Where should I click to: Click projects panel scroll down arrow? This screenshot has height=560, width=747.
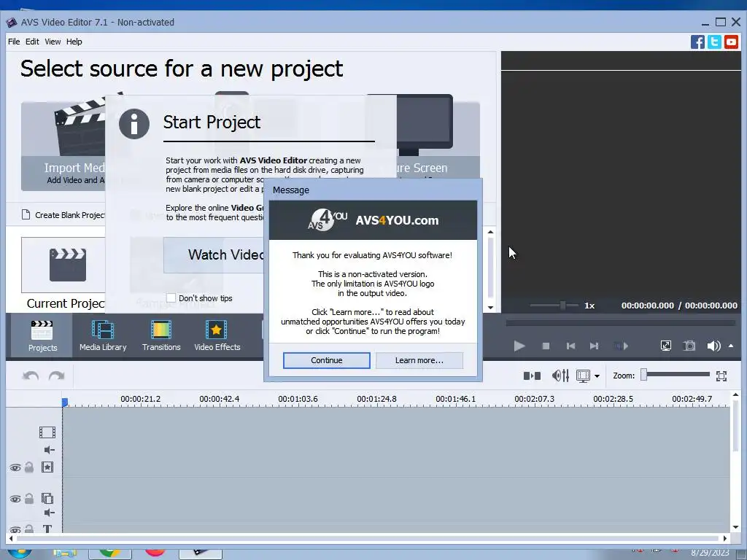[x=491, y=308]
